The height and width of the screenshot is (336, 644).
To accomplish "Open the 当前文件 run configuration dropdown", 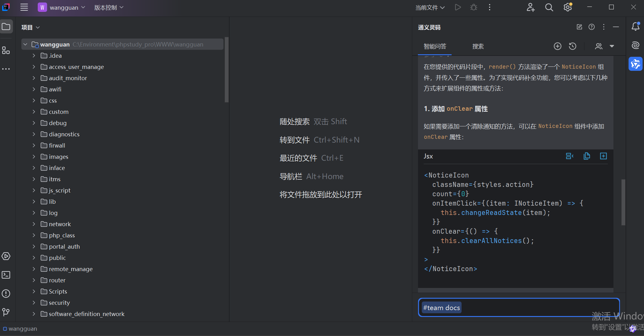I will pyautogui.click(x=430, y=7).
